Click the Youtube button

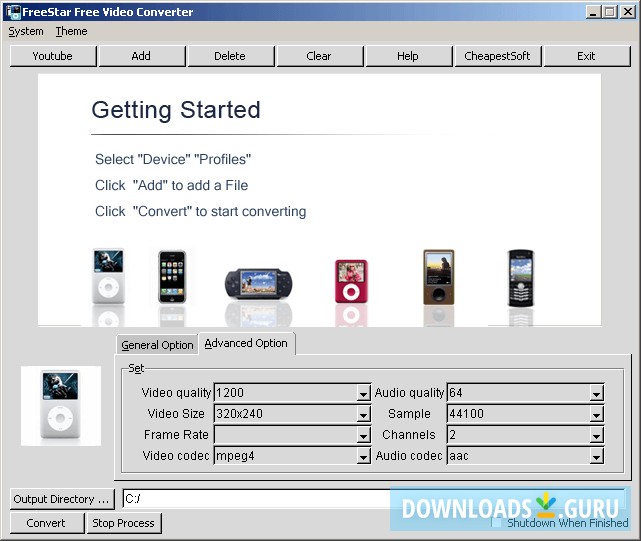(53, 56)
